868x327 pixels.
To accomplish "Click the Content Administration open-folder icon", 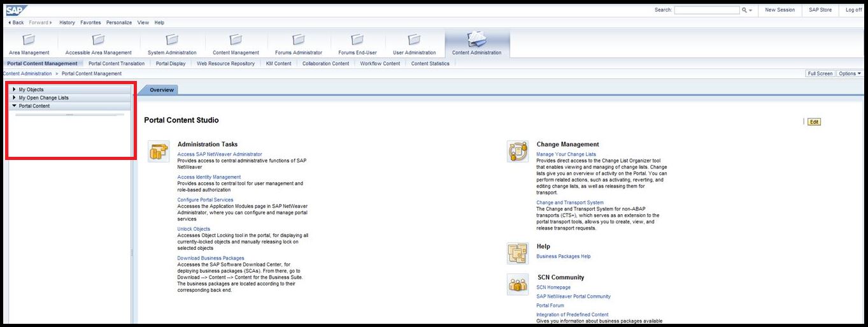I will [476, 40].
